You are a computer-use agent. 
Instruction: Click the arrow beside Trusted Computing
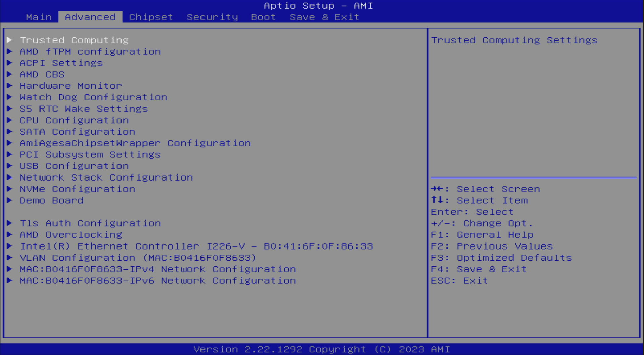(x=10, y=40)
